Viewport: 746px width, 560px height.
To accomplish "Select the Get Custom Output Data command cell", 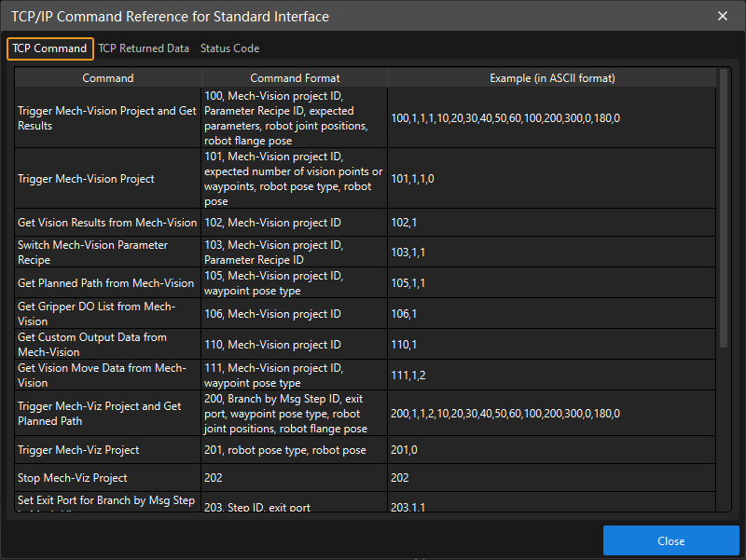I will click(108, 345).
